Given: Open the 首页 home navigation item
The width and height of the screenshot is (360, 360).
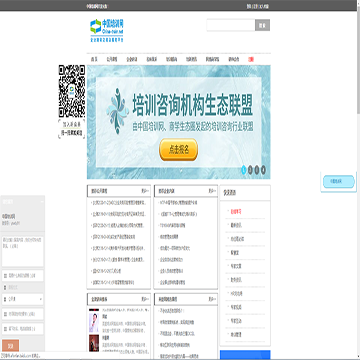Looking at the screenshot, I should click(94, 59).
